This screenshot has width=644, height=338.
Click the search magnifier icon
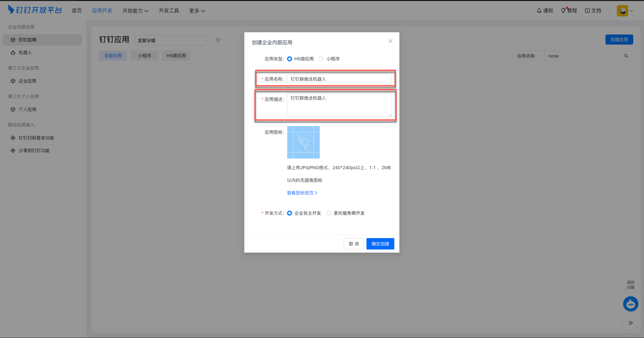coord(626,56)
